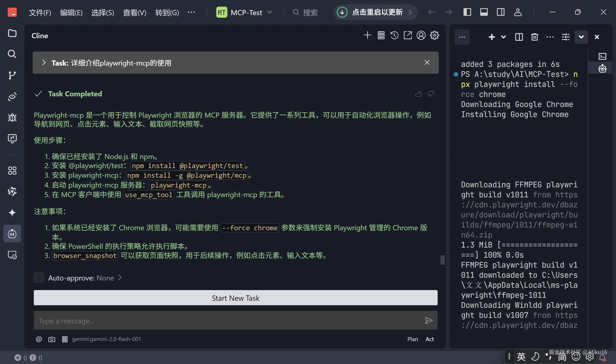
Task: Open the 查看(V) menu
Action: (134, 12)
